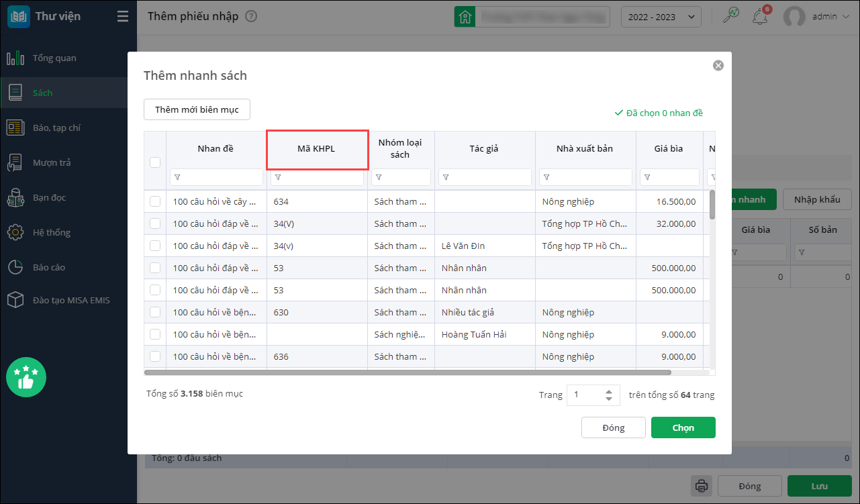Click the Nhà xuất bản column header
The image size is (860, 504).
585,149
